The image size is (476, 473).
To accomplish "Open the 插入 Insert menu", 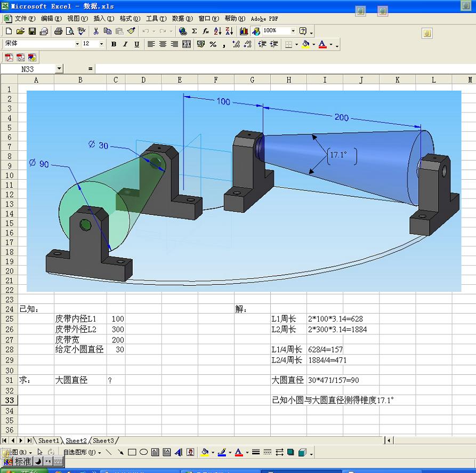I will point(104,19).
